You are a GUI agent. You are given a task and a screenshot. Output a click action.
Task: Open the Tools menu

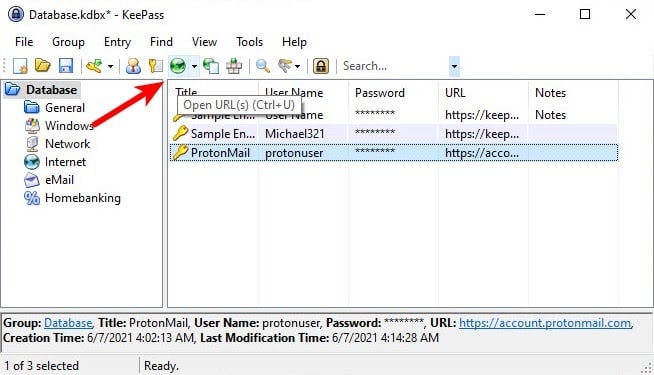(249, 42)
